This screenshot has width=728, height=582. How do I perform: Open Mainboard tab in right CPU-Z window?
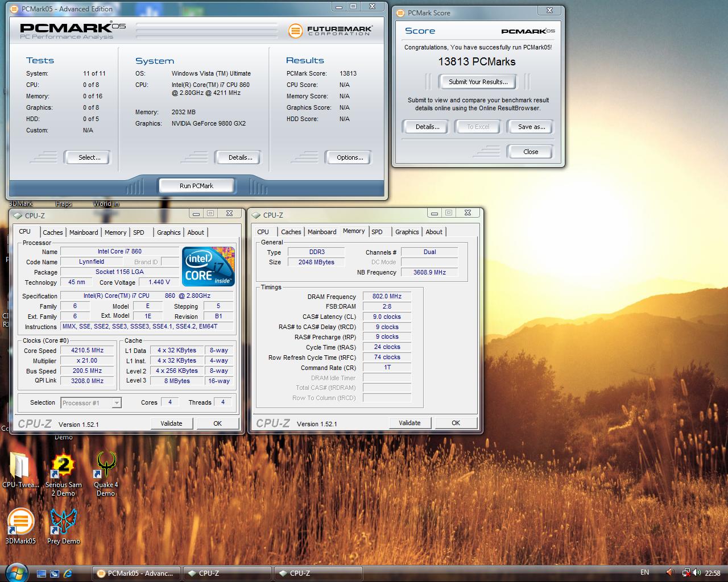coord(322,232)
